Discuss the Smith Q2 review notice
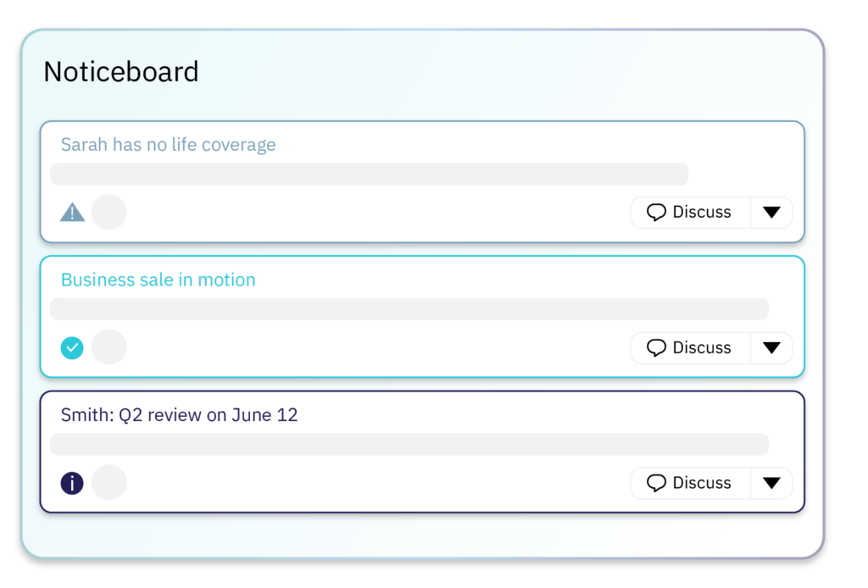Viewport: 868px width, 588px height. click(690, 483)
